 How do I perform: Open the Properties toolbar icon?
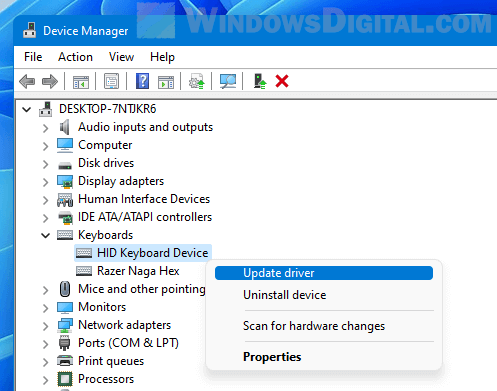click(x=112, y=81)
